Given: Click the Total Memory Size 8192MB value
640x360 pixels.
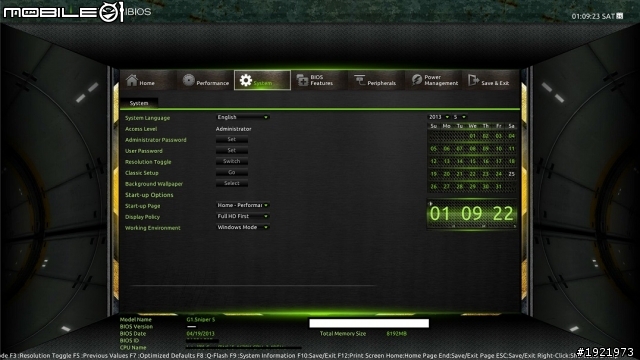Looking at the screenshot, I should click(396, 333).
